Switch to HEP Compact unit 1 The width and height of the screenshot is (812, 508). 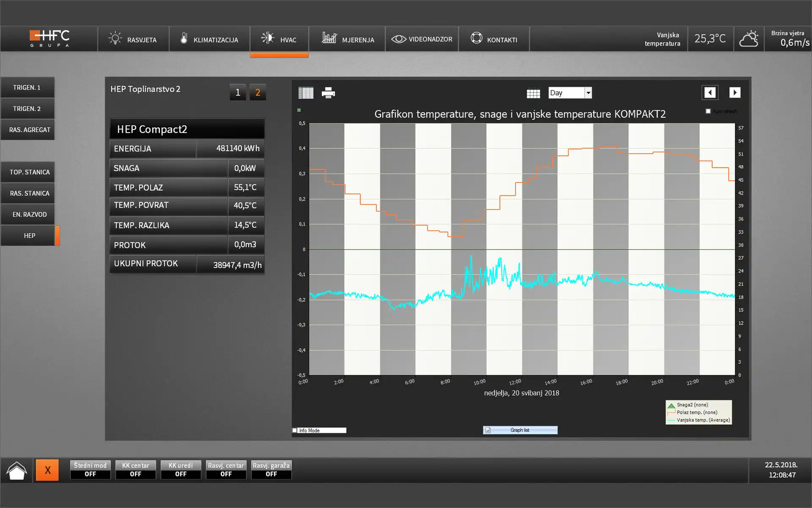click(238, 92)
